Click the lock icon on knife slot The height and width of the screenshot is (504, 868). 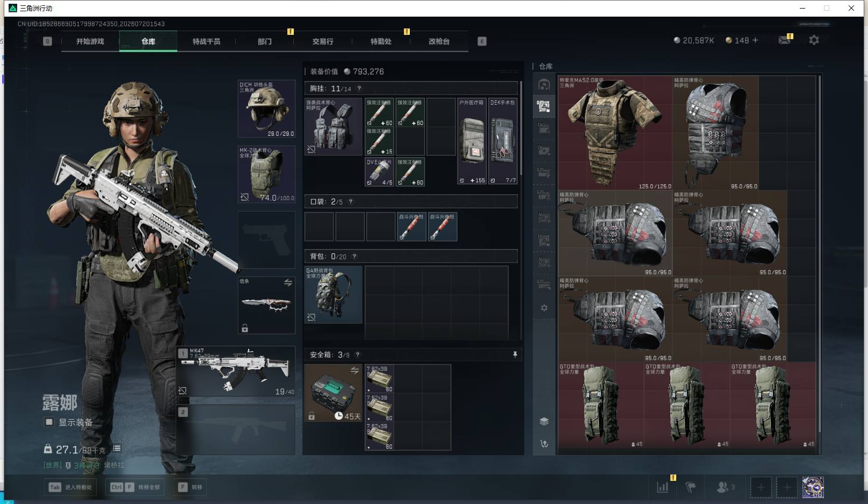point(245,328)
